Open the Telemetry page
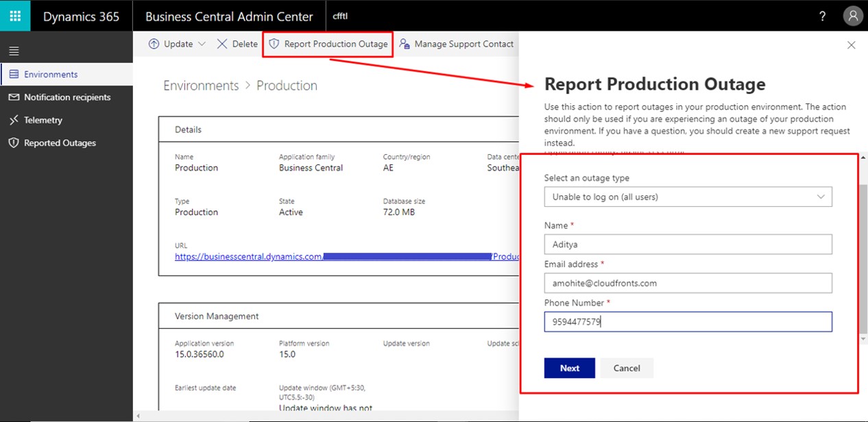The width and height of the screenshot is (868, 422). [43, 120]
